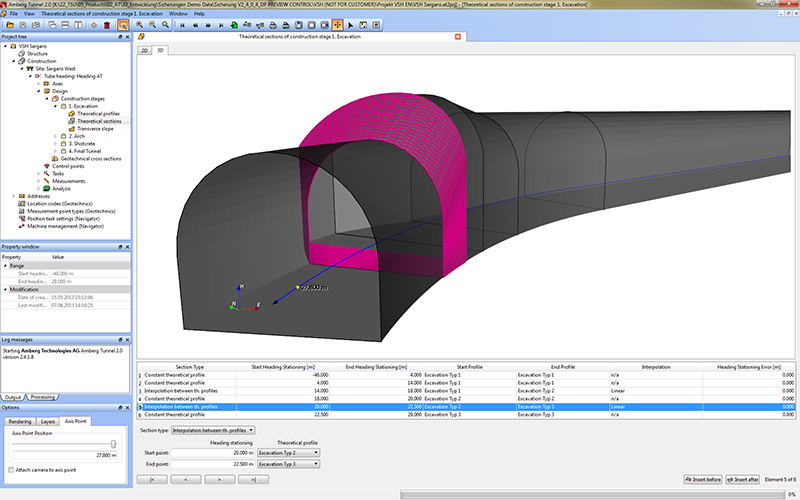Click the Start point heading stationing field
800x500 pixels.
tap(213, 453)
